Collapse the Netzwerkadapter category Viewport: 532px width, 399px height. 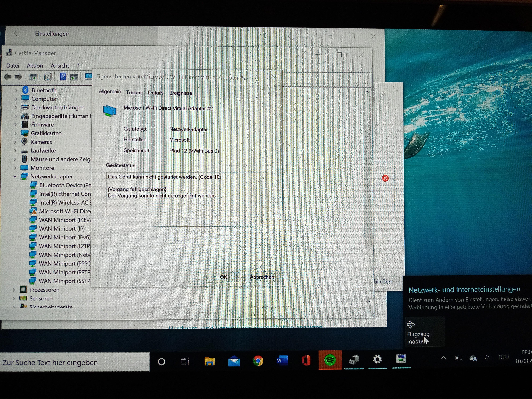(x=15, y=176)
